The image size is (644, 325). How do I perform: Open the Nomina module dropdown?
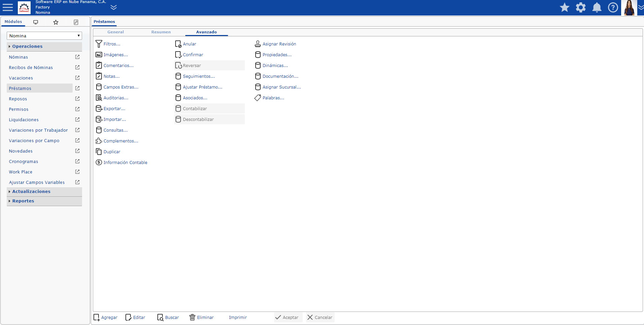44,36
